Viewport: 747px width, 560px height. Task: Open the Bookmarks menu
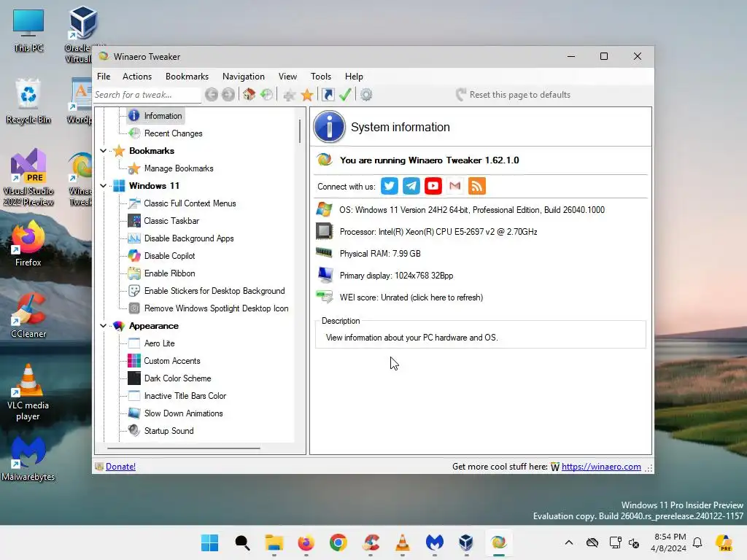(x=187, y=76)
